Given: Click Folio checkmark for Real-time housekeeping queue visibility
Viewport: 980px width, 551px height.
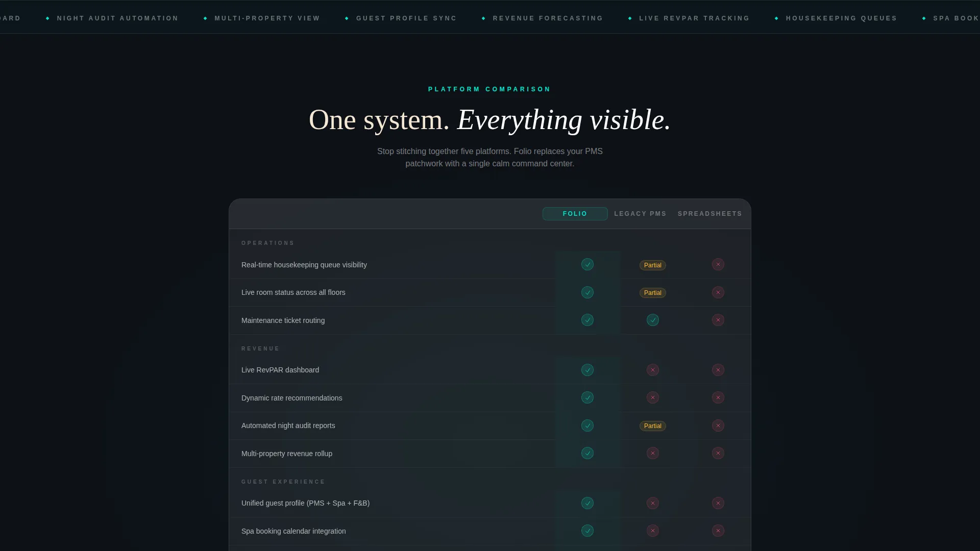Looking at the screenshot, I should click(587, 264).
